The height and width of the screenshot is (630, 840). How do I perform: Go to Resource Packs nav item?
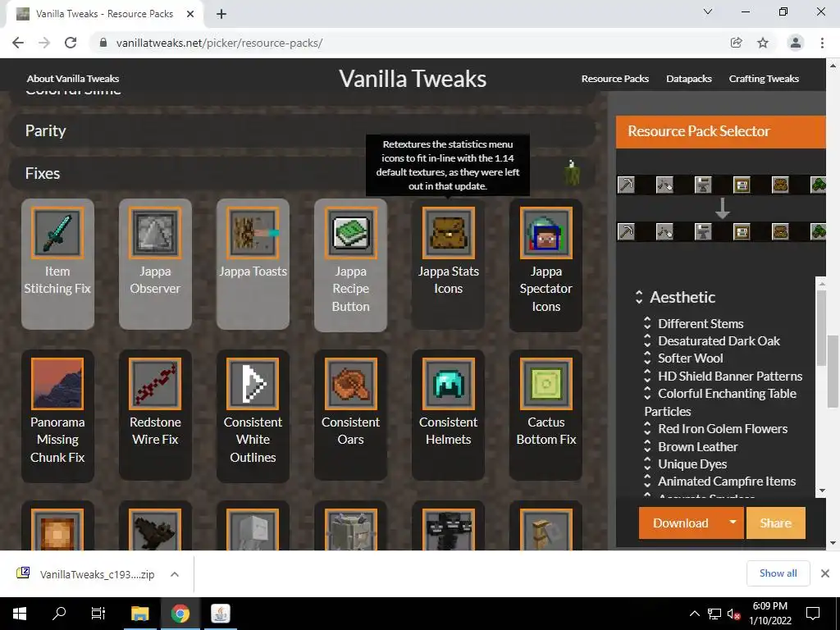pyautogui.click(x=615, y=79)
